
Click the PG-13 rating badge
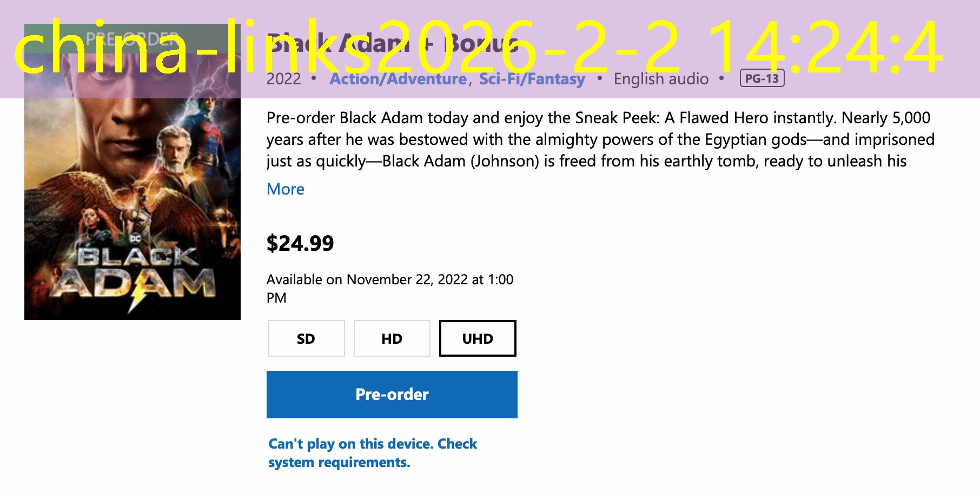pyautogui.click(x=762, y=78)
